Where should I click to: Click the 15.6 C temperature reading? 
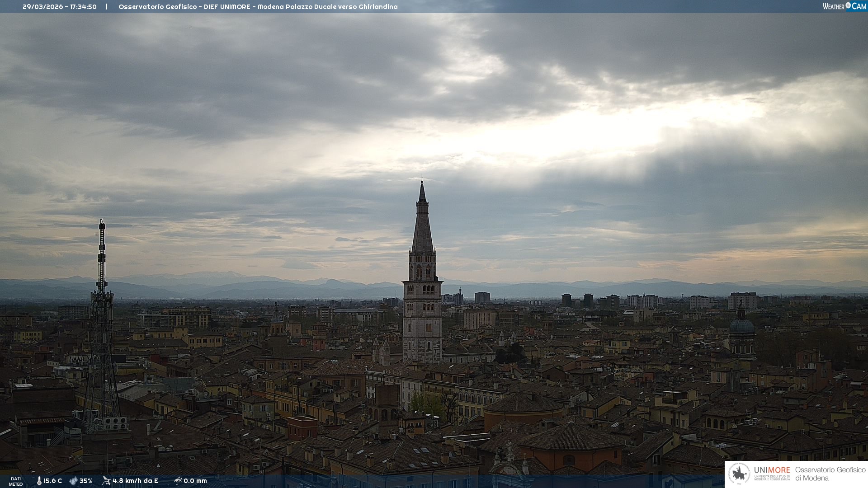(52, 481)
